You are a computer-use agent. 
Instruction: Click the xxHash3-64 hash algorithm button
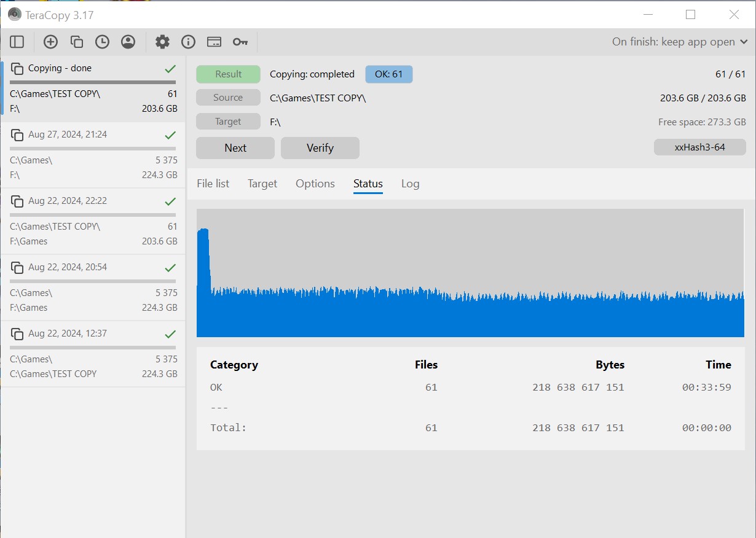[700, 147]
